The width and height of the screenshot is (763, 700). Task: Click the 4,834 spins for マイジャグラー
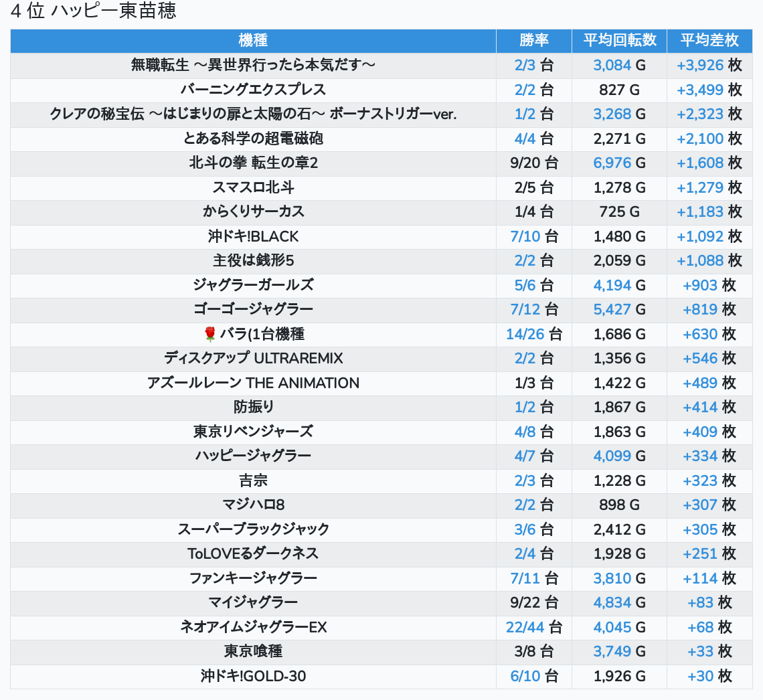coord(612,602)
